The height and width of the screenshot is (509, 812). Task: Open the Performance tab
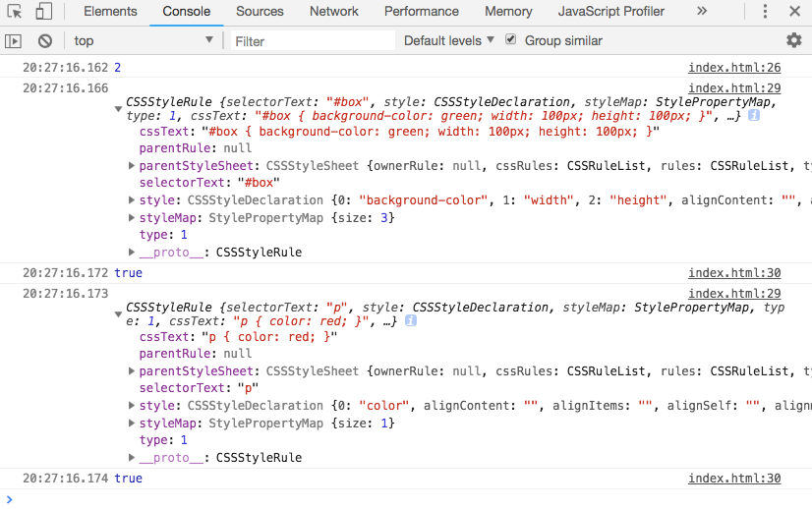422,12
